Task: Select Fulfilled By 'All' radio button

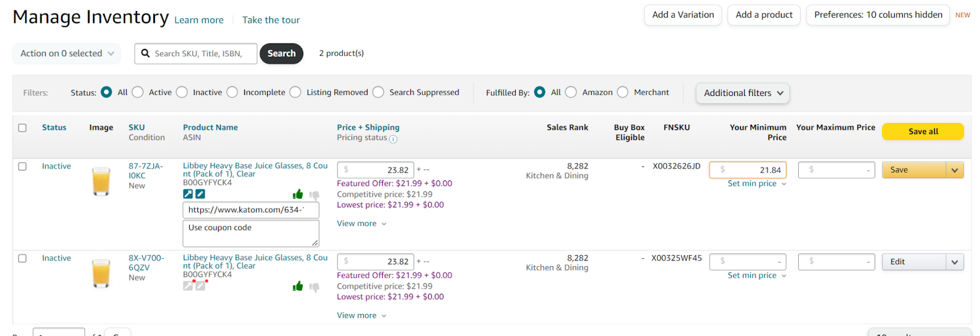Action: (540, 92)
